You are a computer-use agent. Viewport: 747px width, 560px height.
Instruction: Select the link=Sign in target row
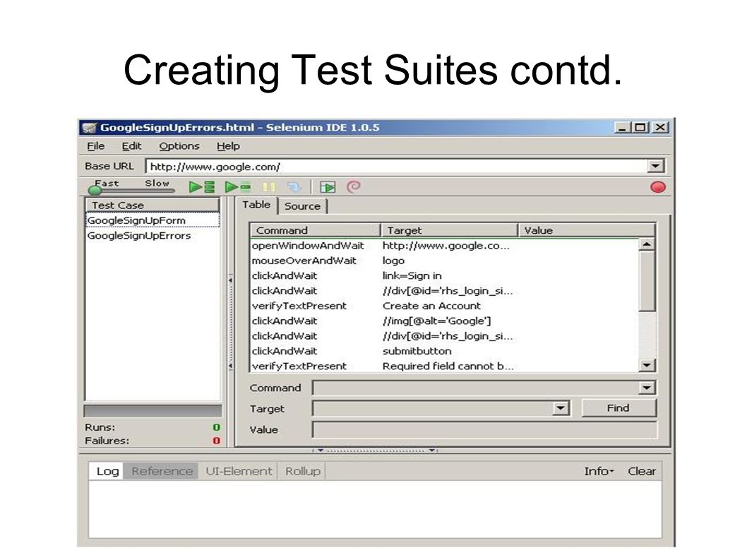[x=445, y=275]
